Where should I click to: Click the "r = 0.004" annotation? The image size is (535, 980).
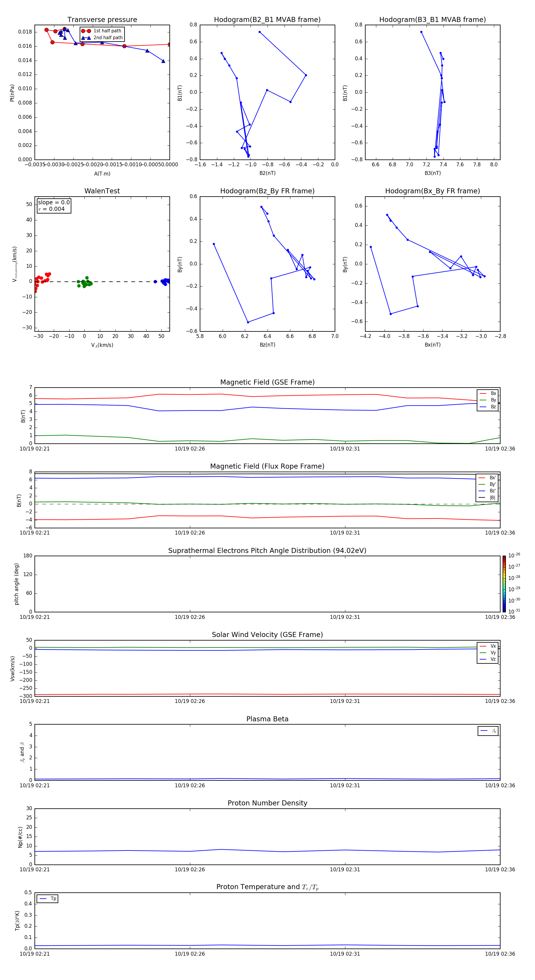(51, 209)
